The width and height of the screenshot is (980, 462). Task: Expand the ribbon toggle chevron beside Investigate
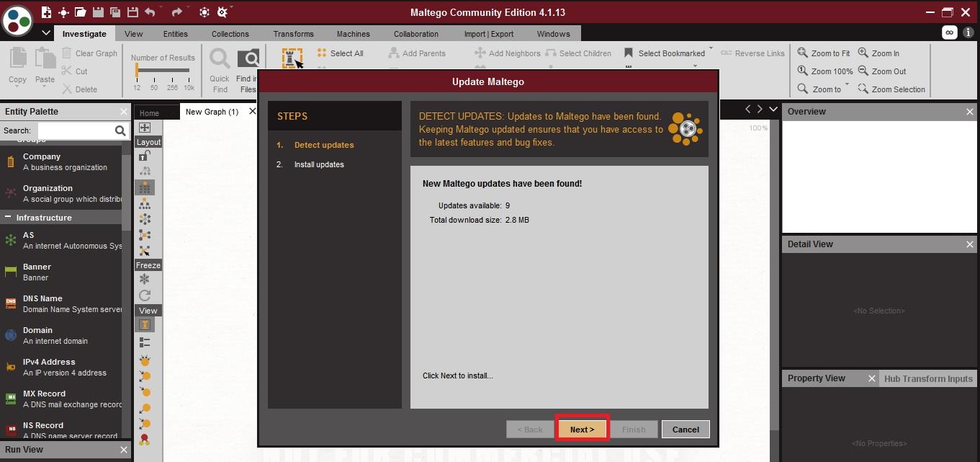46,33
